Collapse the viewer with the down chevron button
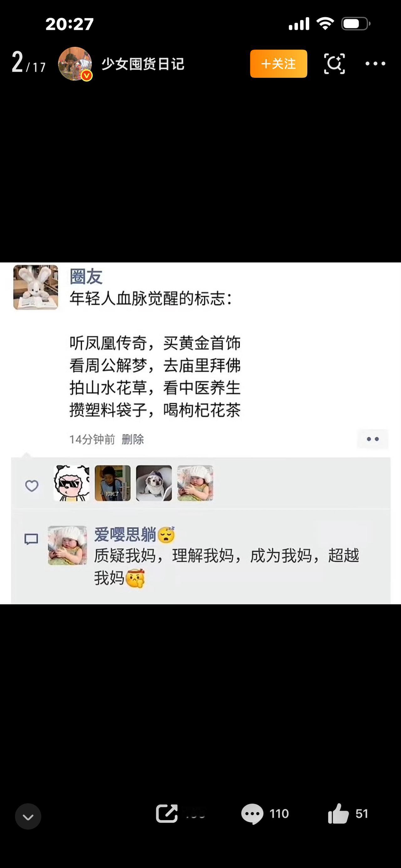Screen dimensions: 401x868 pos(28,816)
